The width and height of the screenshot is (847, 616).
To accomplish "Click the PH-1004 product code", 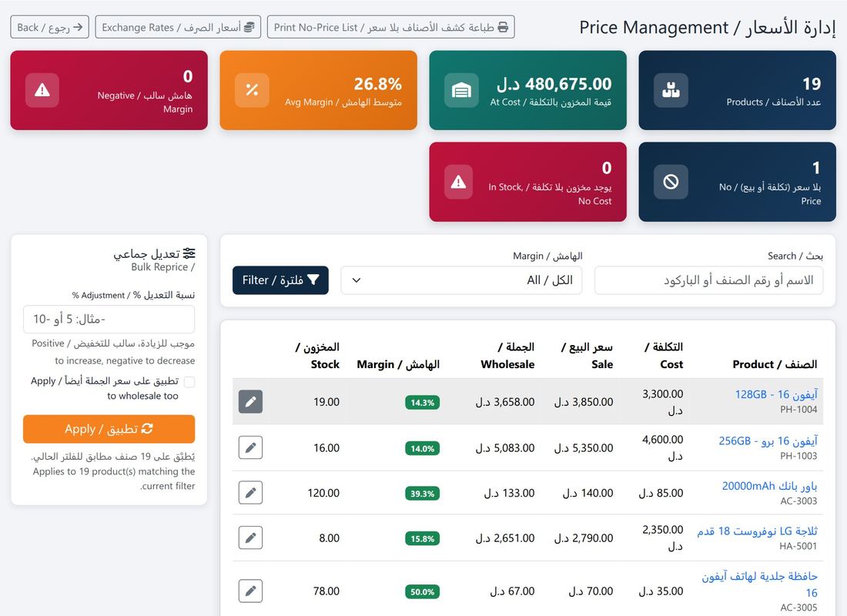I will 798,410.
